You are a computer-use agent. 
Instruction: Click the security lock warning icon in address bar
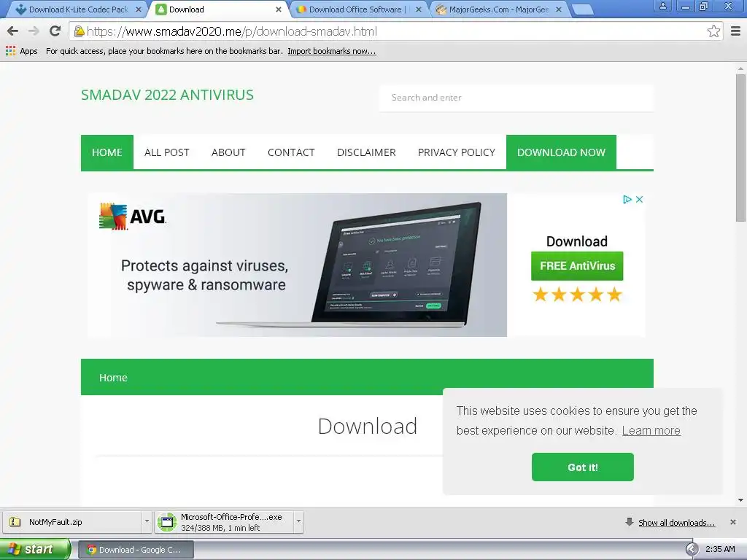[x=80, y=31]
